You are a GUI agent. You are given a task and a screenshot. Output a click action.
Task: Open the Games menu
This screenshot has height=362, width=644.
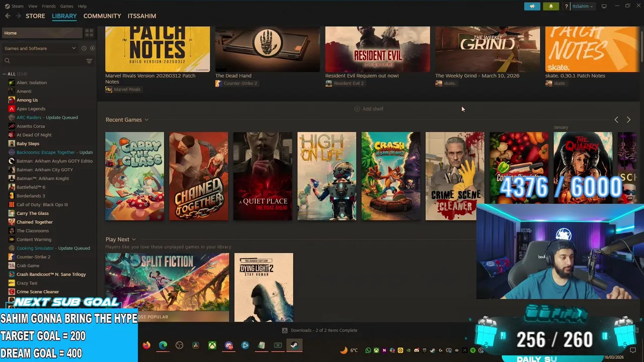[x=66, y=6]
